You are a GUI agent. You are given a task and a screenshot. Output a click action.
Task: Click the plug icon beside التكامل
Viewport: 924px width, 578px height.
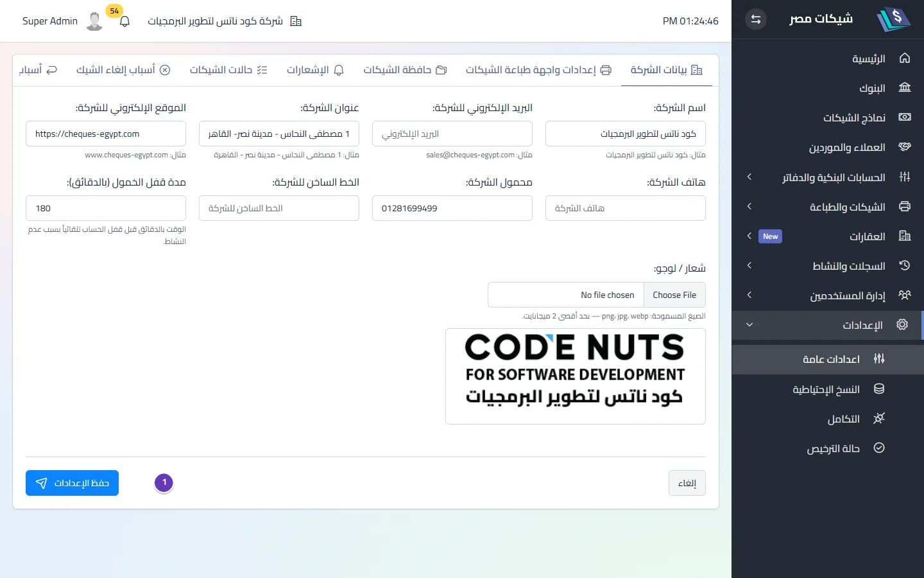[x=879, y=418]
